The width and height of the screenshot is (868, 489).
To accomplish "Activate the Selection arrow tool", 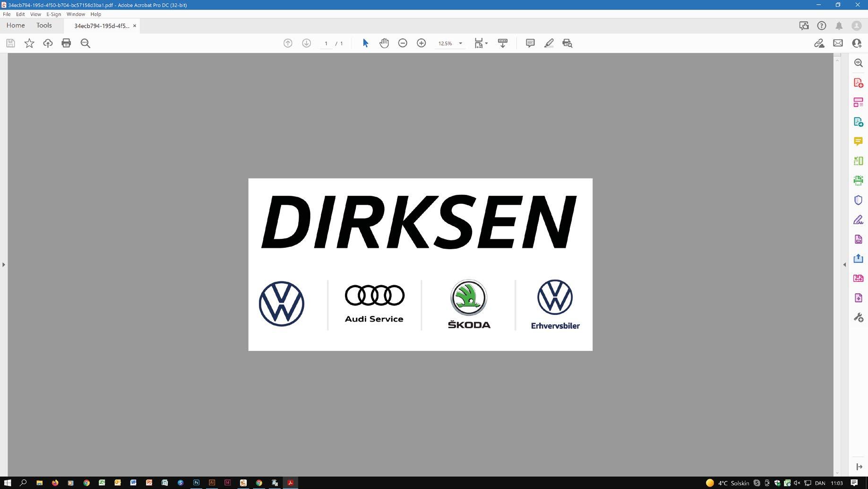I will click(365, 43).
